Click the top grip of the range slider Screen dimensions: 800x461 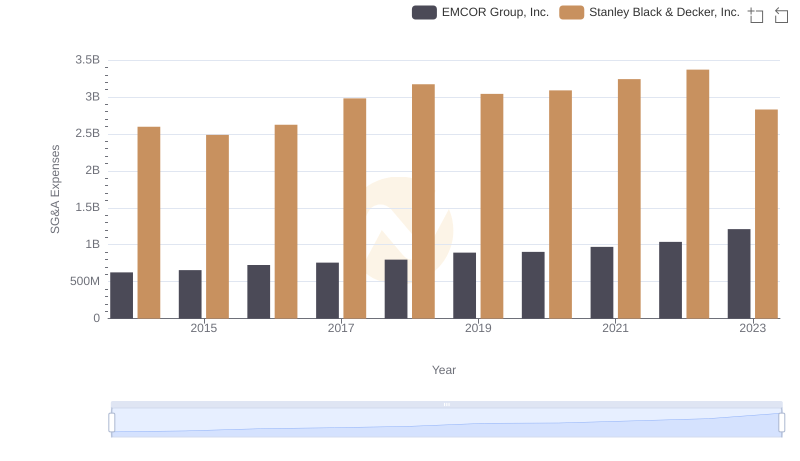446,404
